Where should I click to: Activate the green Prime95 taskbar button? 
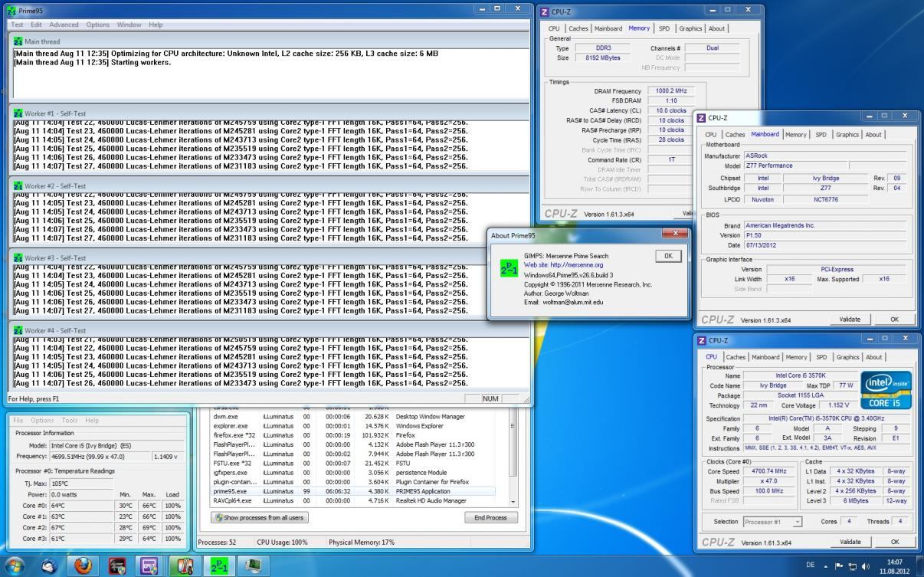218,565
